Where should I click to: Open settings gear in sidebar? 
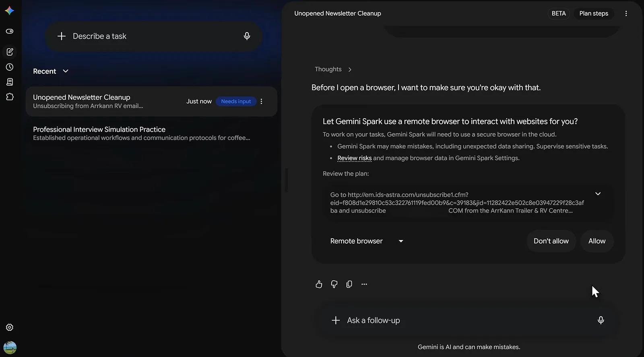point(10,327)
